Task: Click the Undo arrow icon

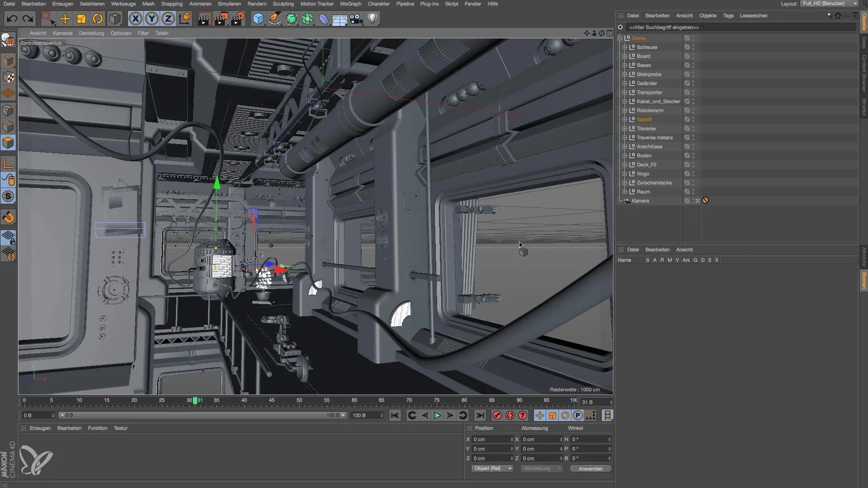Action: (x=12, y=19)
